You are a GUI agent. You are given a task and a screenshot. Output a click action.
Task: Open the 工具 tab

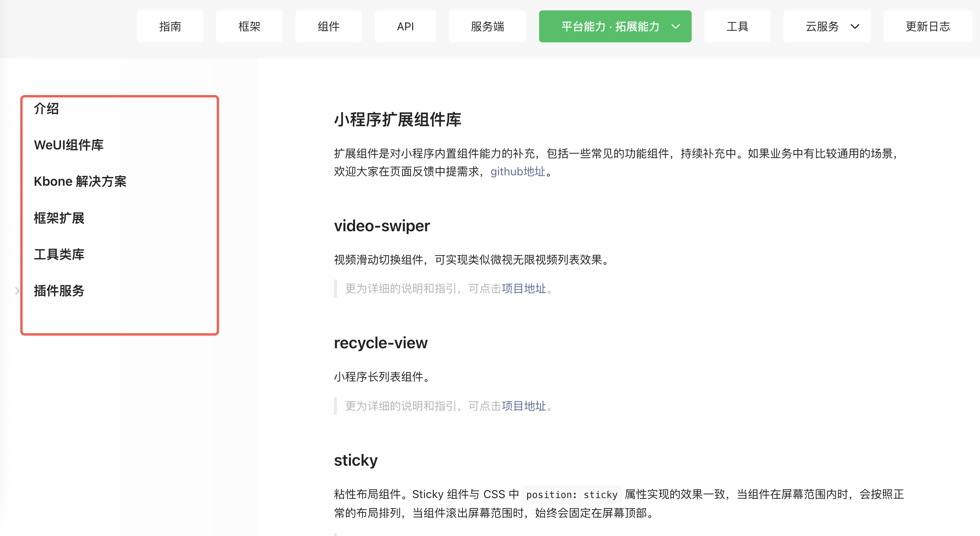tap(737, 26)
